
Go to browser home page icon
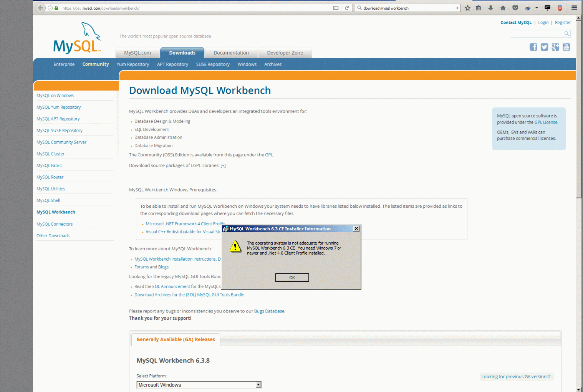point(503,8)
